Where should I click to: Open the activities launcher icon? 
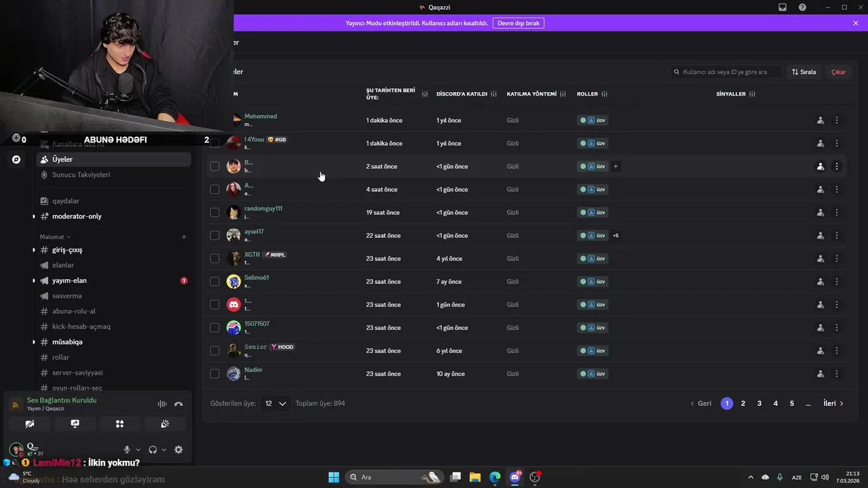(x=119, y=424)
